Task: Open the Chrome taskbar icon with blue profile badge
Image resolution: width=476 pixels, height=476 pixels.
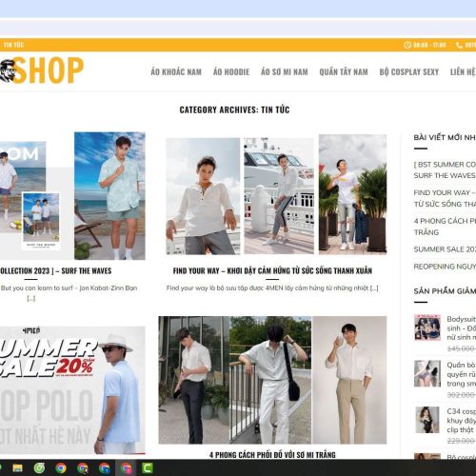Action: (x=105, y=467)
